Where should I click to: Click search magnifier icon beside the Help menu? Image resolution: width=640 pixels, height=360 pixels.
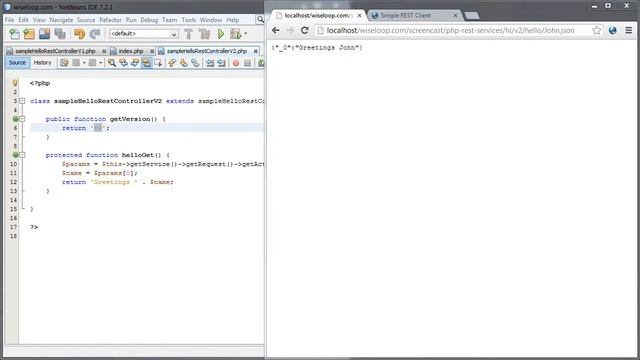click(x=260, y=20)
